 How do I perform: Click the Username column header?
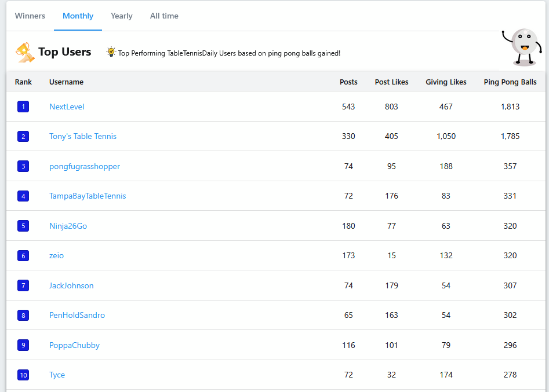(66, 82)
